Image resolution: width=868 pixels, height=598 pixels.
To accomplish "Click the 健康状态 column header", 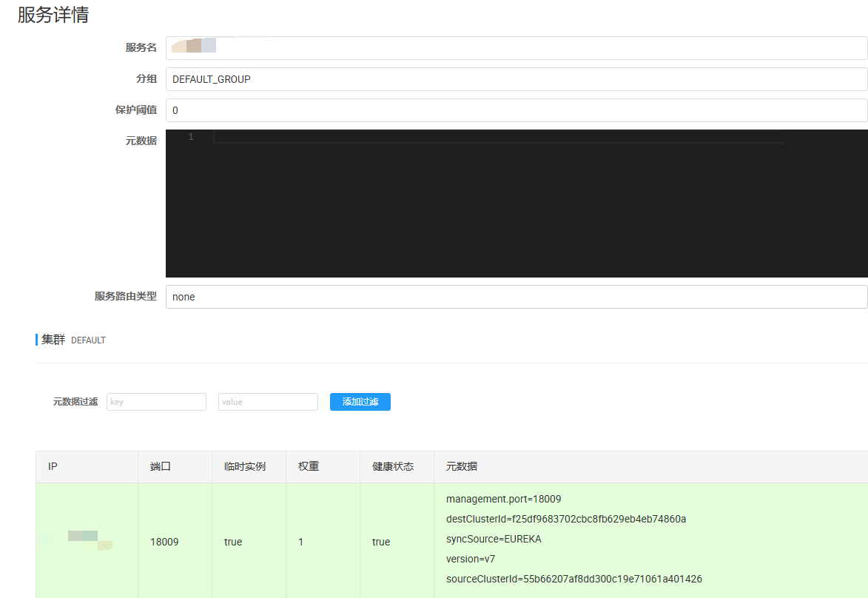I will coord(392,467).
